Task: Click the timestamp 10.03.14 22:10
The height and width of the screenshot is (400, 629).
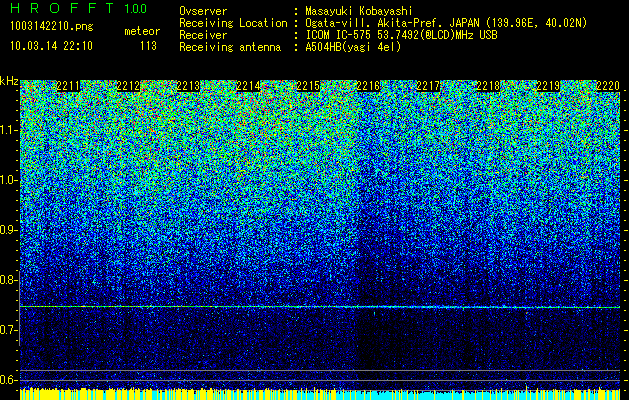Action: 51,45
